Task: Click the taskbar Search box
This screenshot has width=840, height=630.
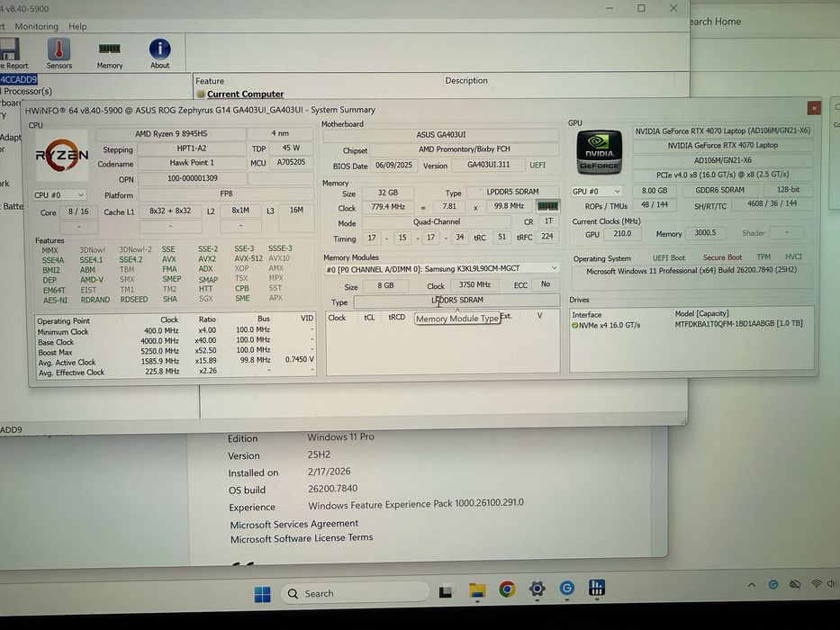Action: [x=355, y=593]
